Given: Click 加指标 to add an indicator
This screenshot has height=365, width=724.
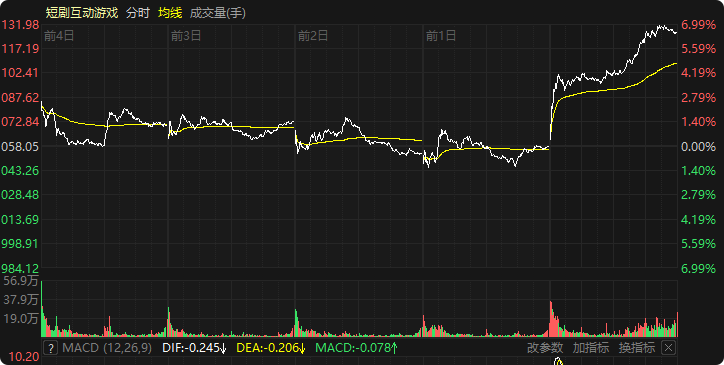Looking at the screenshot, I should (591, 347).
